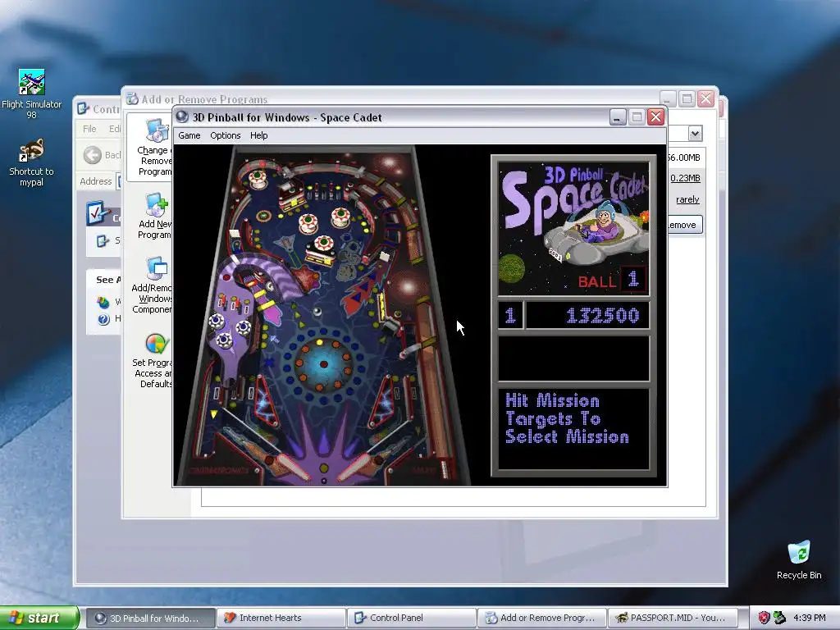Switch to 3D Pinball taskbar button

pos(150,619)
